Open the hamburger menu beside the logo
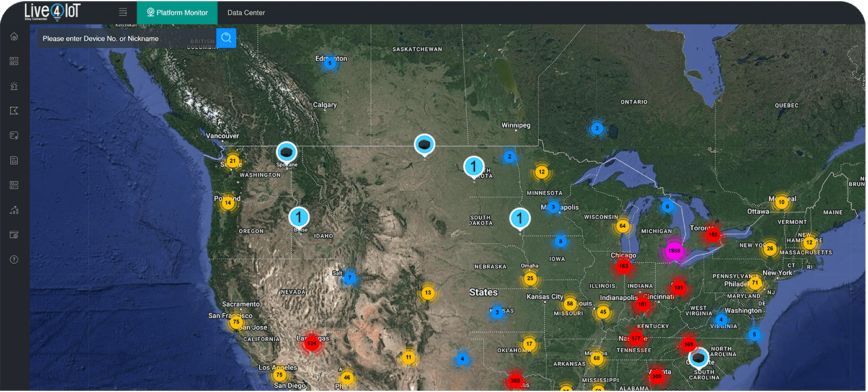Screen dimensions: 868x392 click(x=122, y=11)
